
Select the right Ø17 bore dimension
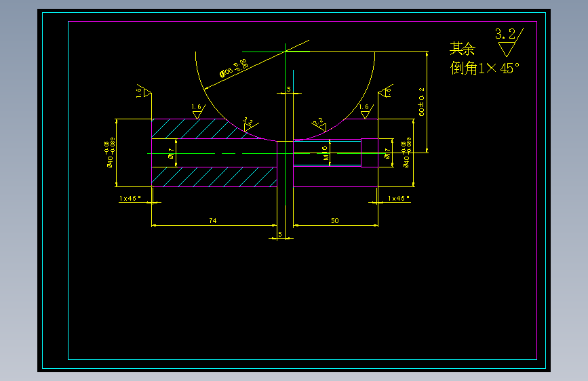point(387,153)
